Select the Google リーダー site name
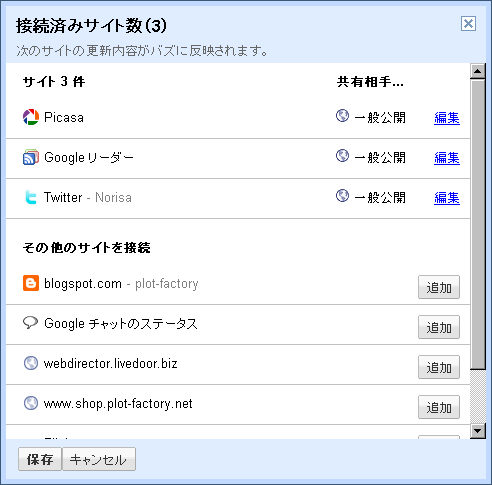Screen dimensions: 492x485 89,157
